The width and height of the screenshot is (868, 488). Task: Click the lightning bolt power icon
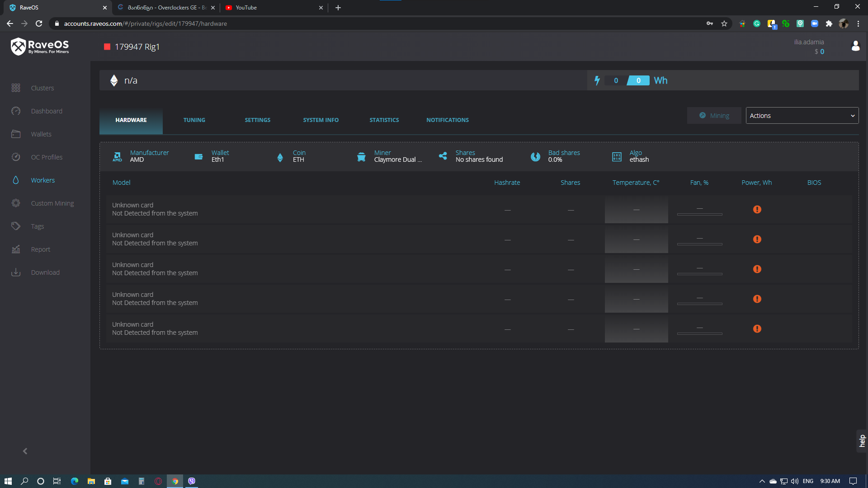(597, 80)
